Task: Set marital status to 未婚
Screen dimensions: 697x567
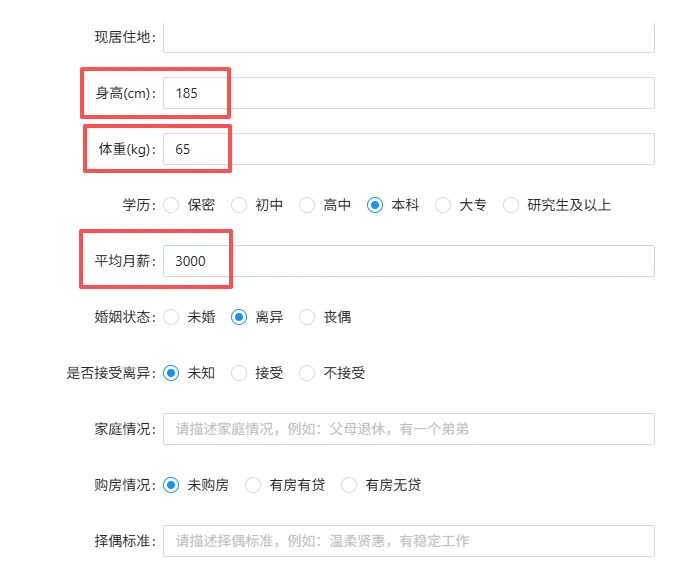Action: pyautogui.click(x=171, y=317)
